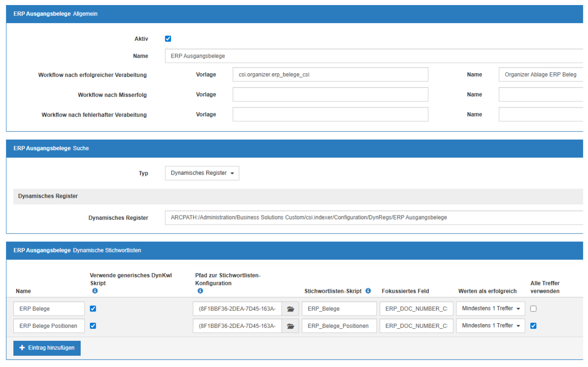Edit Stichwortlisten-Skript field ERP_Belege_Positionen

tap(339, 326)
